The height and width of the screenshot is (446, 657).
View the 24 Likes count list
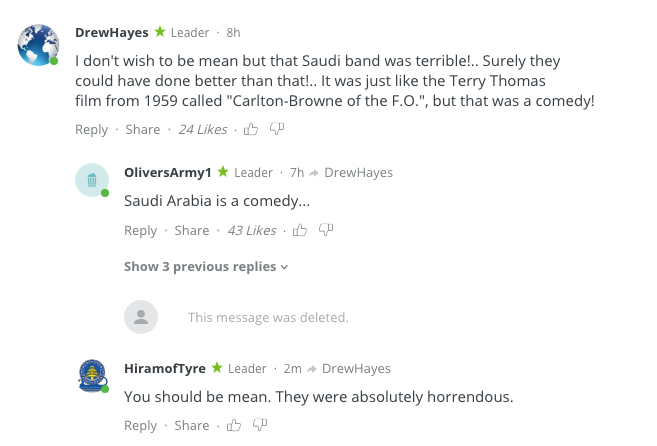202,129
